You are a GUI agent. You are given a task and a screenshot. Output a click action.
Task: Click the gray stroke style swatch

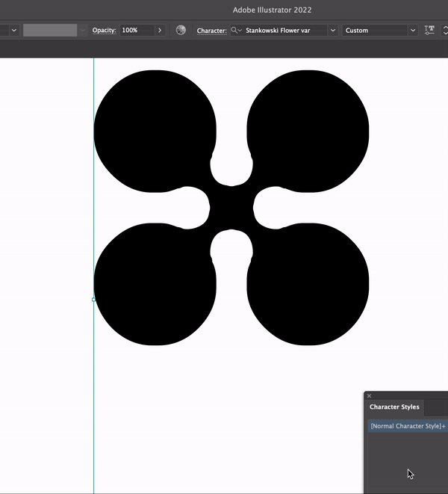(x=50, y=30)
